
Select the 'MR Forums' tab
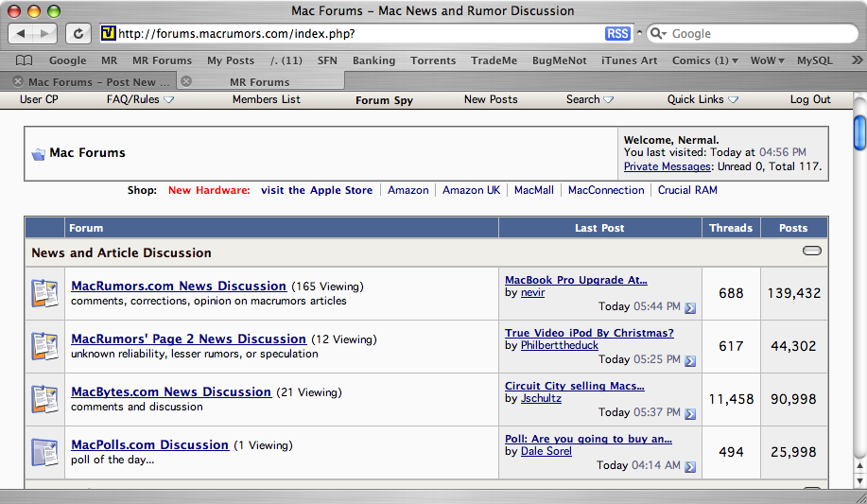point(260,82)
